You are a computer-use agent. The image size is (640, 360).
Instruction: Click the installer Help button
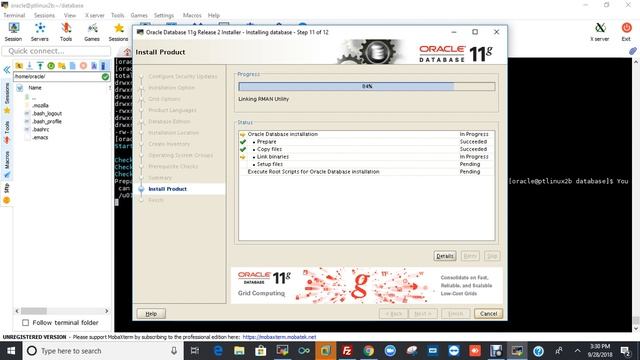(x=151, y=313)
